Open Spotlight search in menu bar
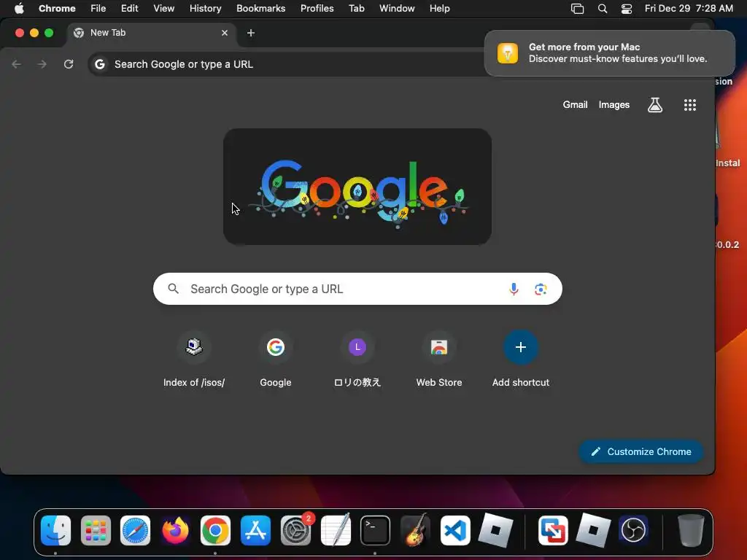The image size is (747, 560). pyautogui.click(x=602, y=8)
